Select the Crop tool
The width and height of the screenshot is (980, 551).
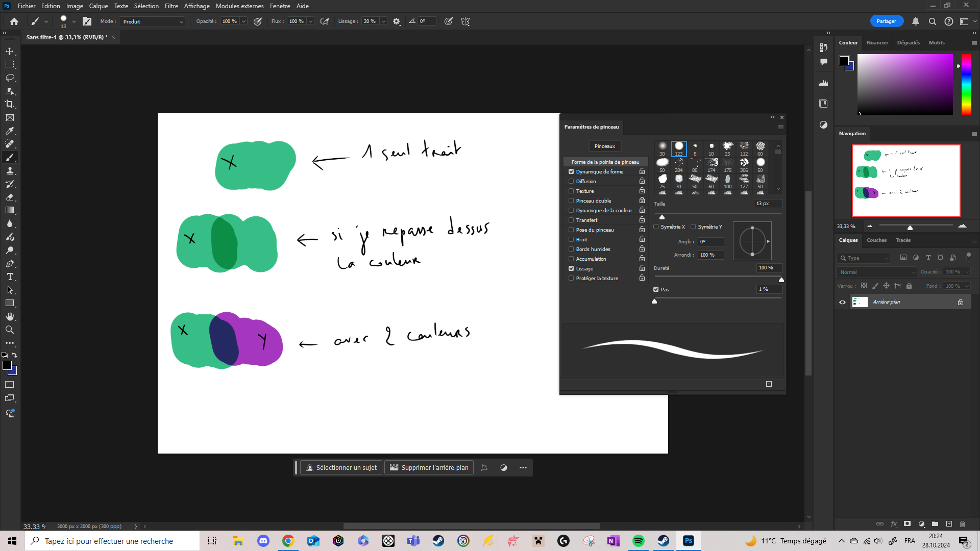10,104
